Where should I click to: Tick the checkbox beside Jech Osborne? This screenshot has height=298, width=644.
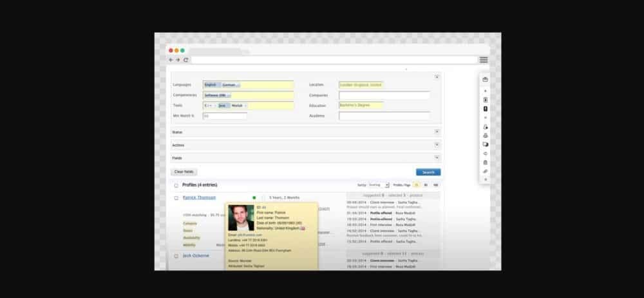[x=176, y=256]
